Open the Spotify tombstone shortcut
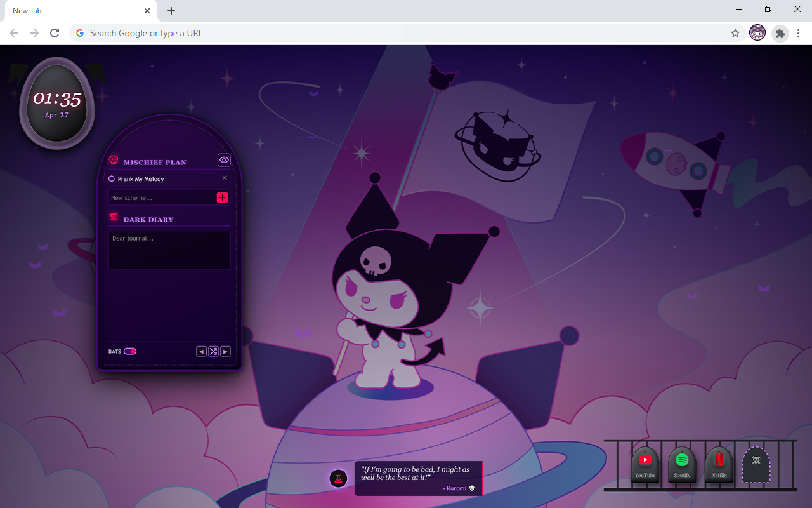 click(x=682, y=464)
